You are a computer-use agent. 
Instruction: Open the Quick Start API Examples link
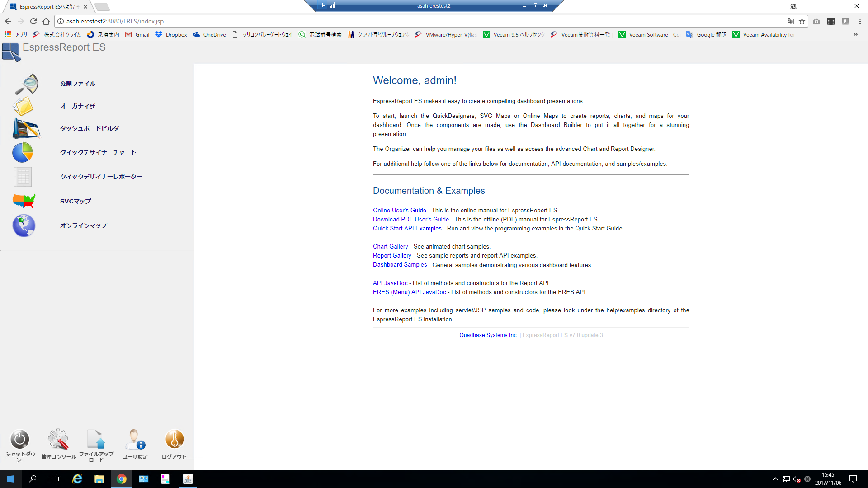pyautogui.click(x=407, y=228)
